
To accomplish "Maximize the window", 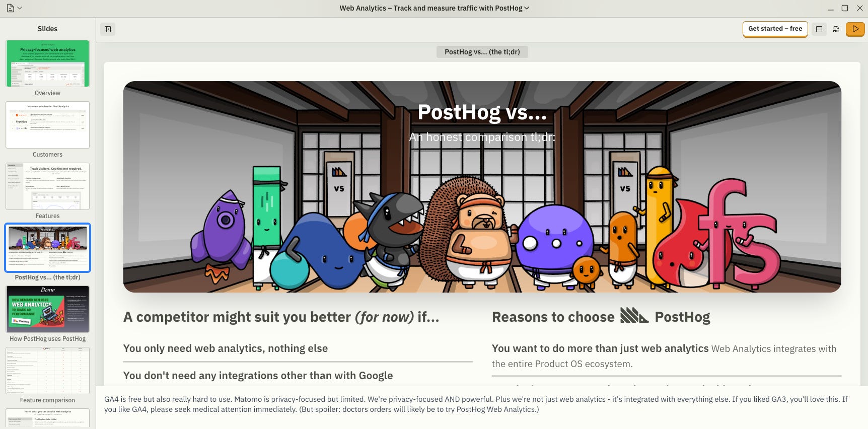I will click(x=845, y=8).
